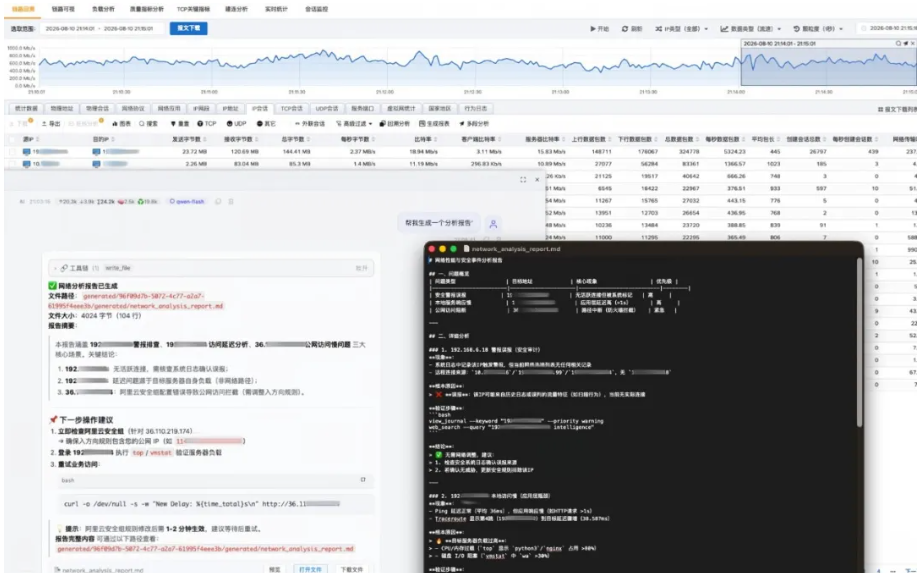This screenshot has width=921, height=573.
Task: Click the copy icon beside the AI message stats
Action: click(x=218, y=201)
